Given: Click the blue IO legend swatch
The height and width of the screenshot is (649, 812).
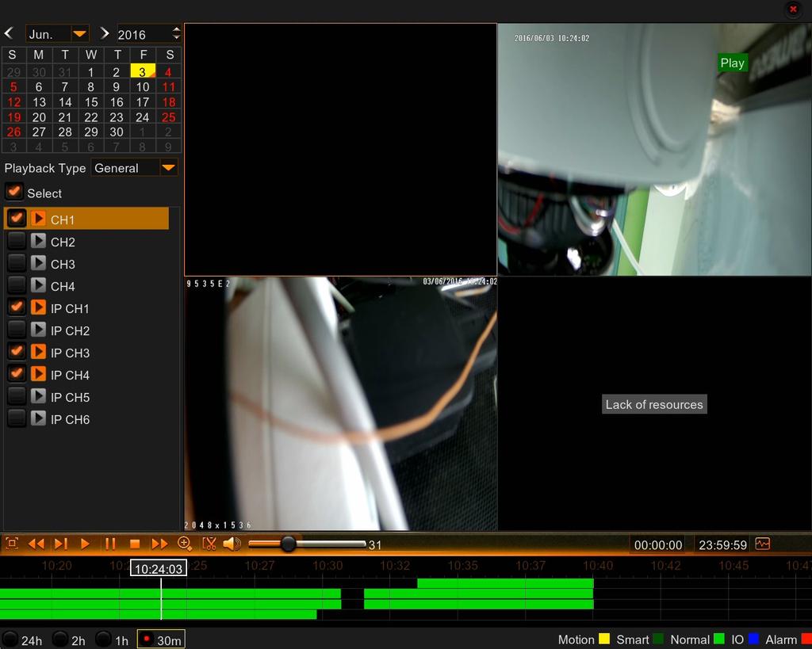Looking at the screenshot, I should click(x=753, y=639).
